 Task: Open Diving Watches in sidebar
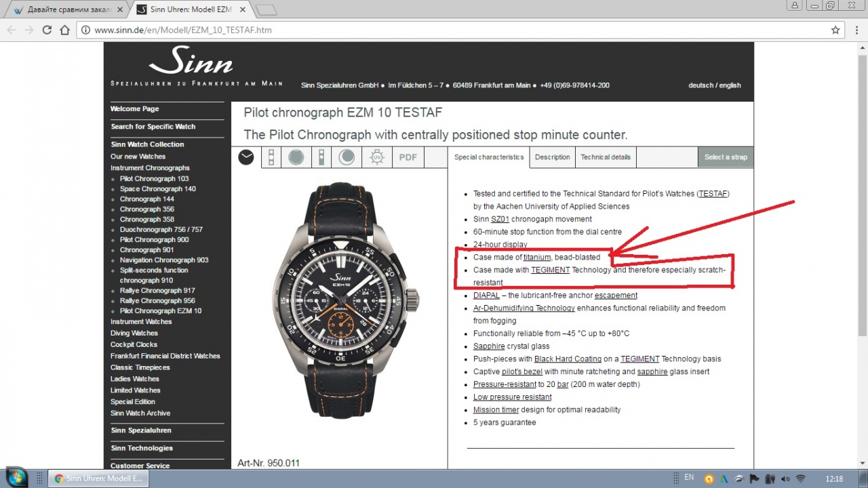coord(134,333)
